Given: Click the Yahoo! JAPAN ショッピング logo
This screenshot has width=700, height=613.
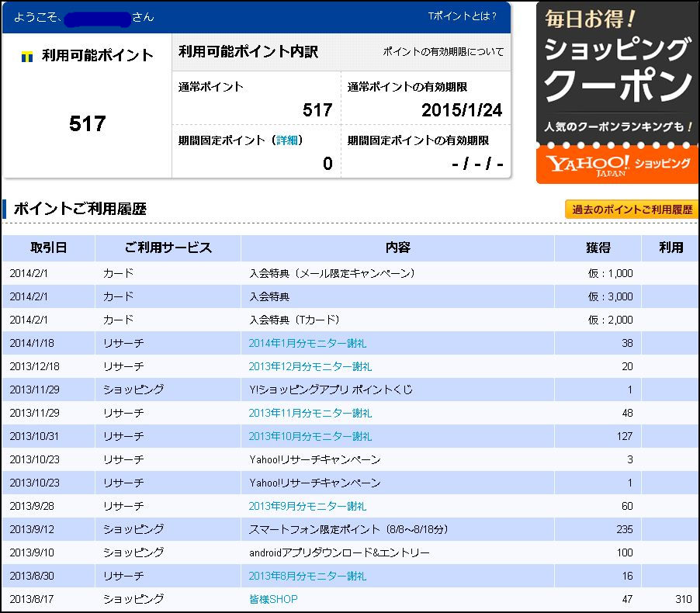Looking at the screenshot, I should [617, 164].
